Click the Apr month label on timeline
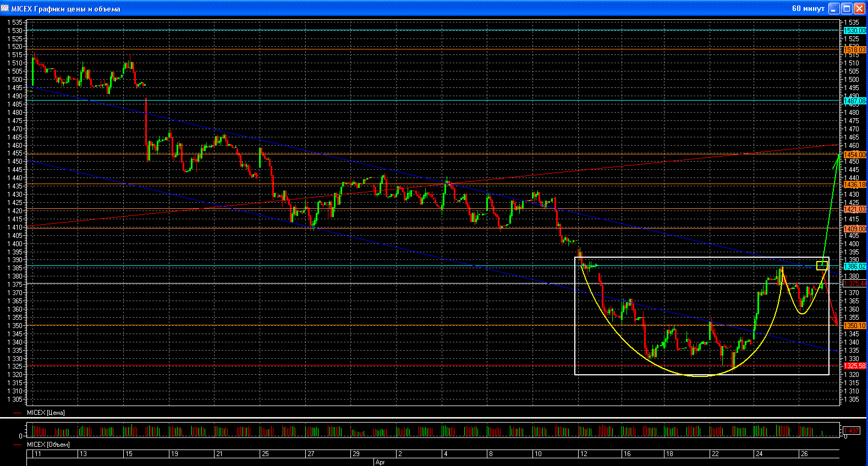The width and height of the screenshot is (868, 466). [380, 462]
